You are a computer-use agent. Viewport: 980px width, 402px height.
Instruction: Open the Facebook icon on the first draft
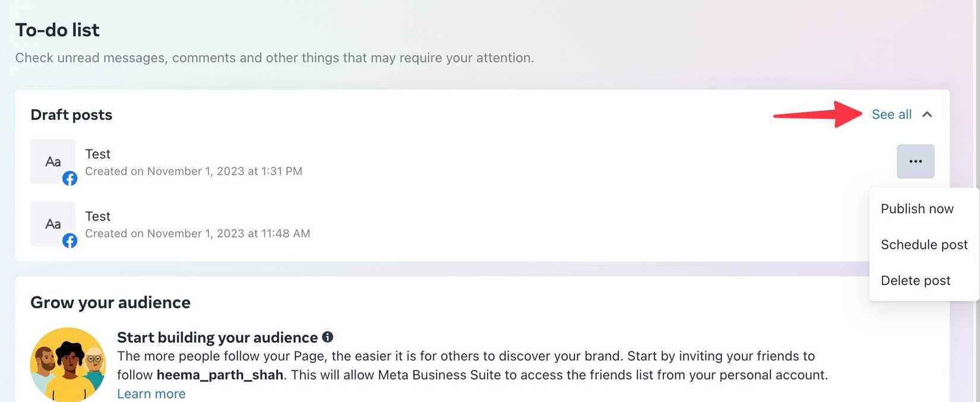coord(69,178)
